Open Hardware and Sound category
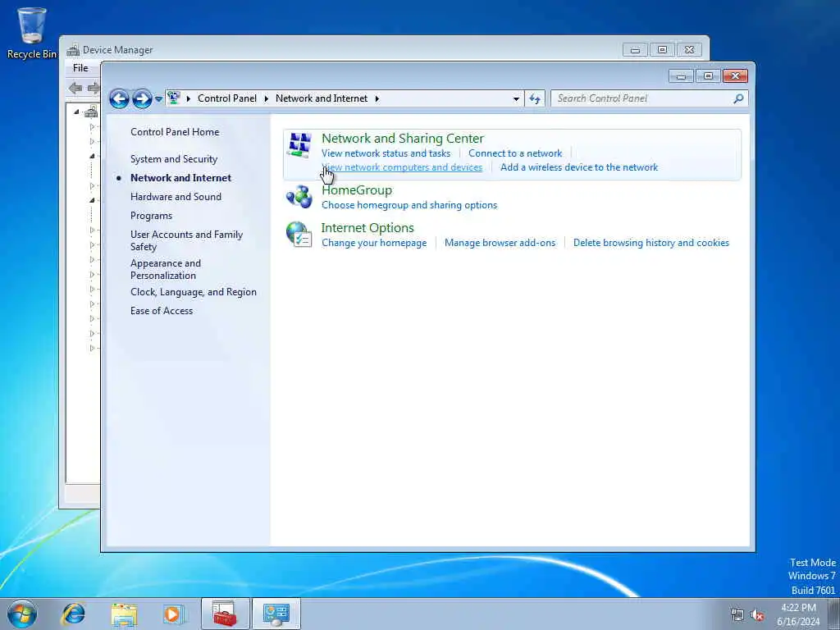Viewport: 840px width, 630px height. point(176,197)
